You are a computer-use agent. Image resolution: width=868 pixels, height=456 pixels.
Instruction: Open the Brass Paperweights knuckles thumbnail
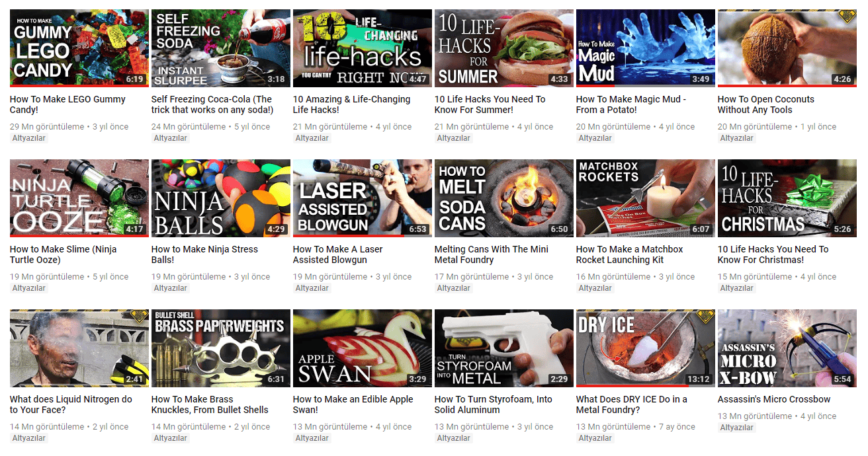pos(221,348)
